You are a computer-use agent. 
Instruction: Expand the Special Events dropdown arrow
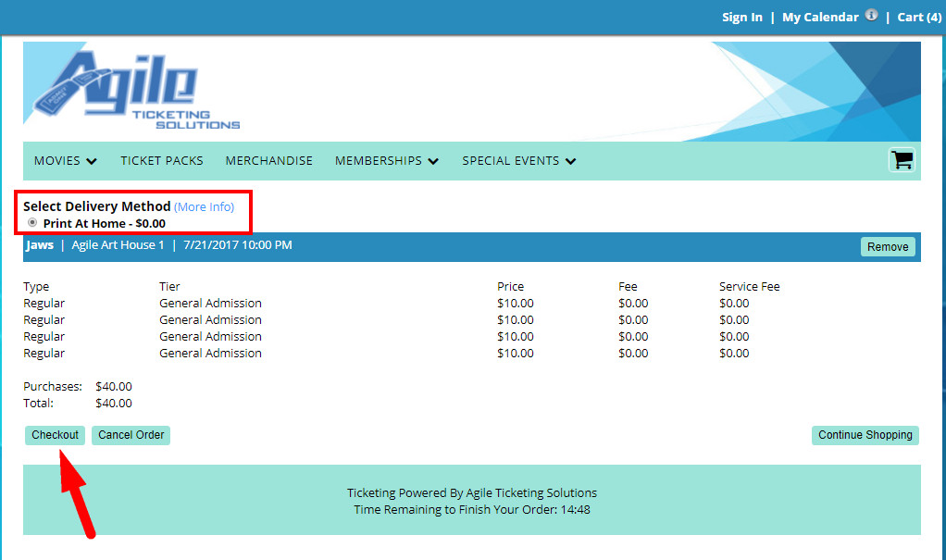tap(570, 161)
